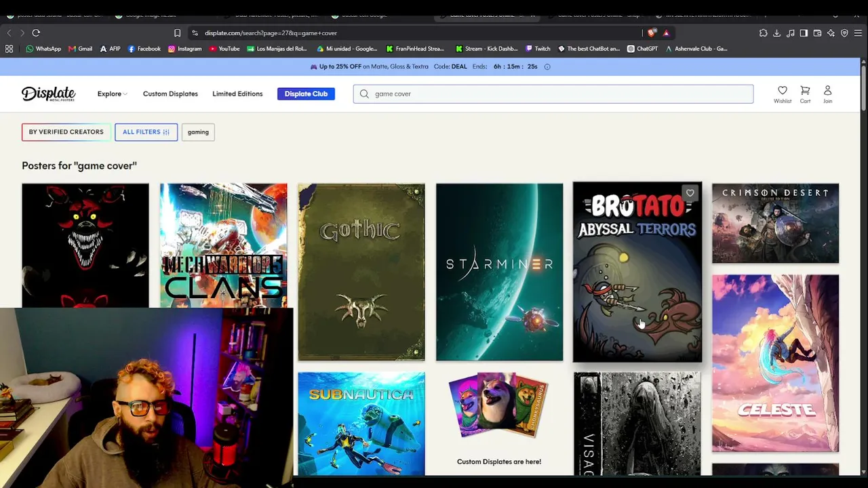Open the Los Manijas del Rol bookmark
868x488 pixels.
pyautogui.click(x=277, y=49)
